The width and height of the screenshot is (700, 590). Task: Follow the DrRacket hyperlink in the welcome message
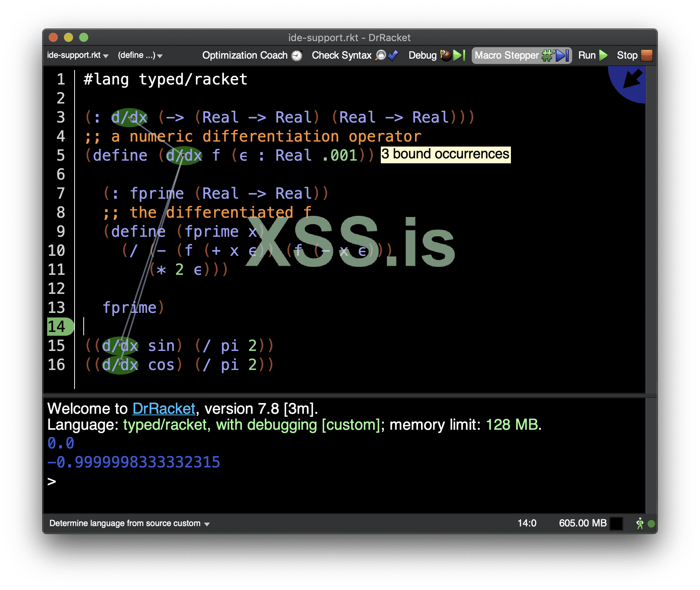coord(164,408)
